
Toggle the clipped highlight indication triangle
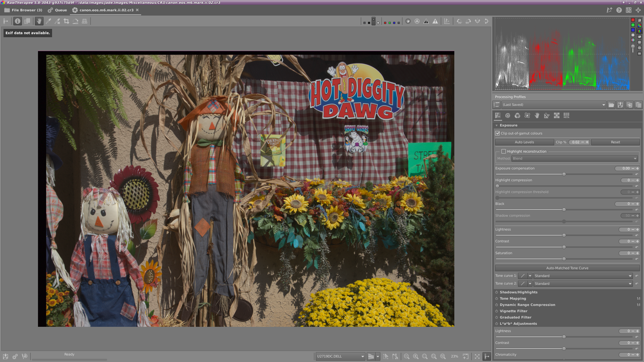[435, 21]
